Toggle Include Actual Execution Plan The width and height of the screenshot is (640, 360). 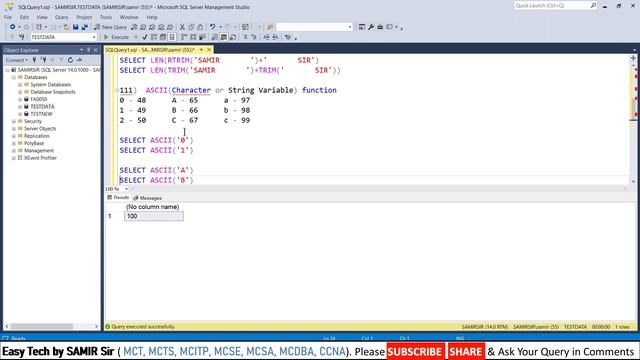(x=184, y=37)
